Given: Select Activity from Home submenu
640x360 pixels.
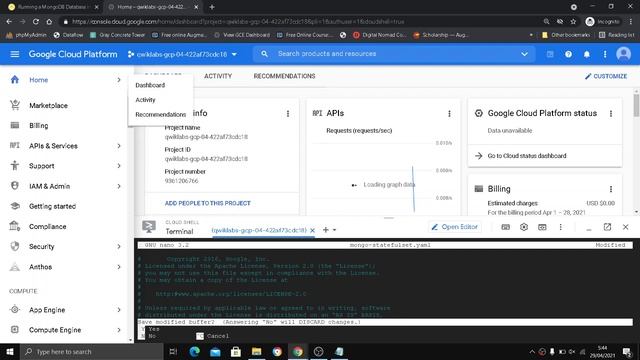Looking at the screenshot, I should 145,100.
